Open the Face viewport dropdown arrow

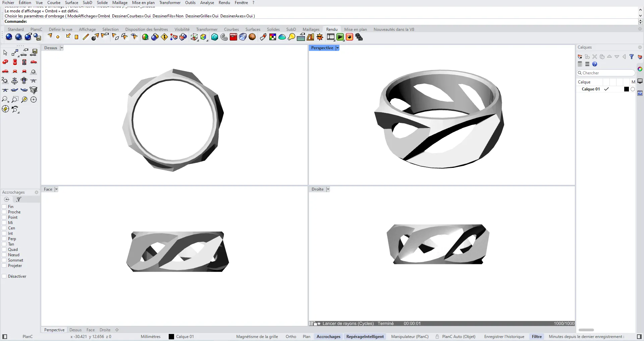[x=56, y=189]
